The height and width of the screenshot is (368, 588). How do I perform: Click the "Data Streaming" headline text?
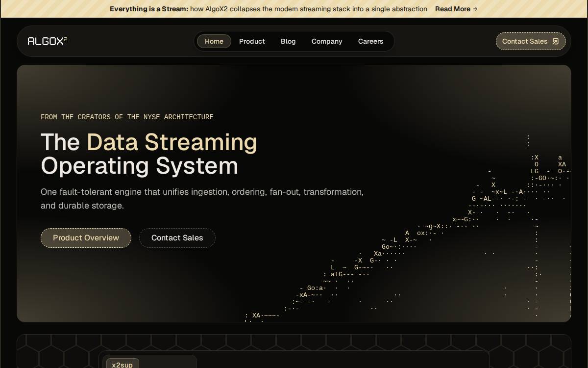click(172, 142)
